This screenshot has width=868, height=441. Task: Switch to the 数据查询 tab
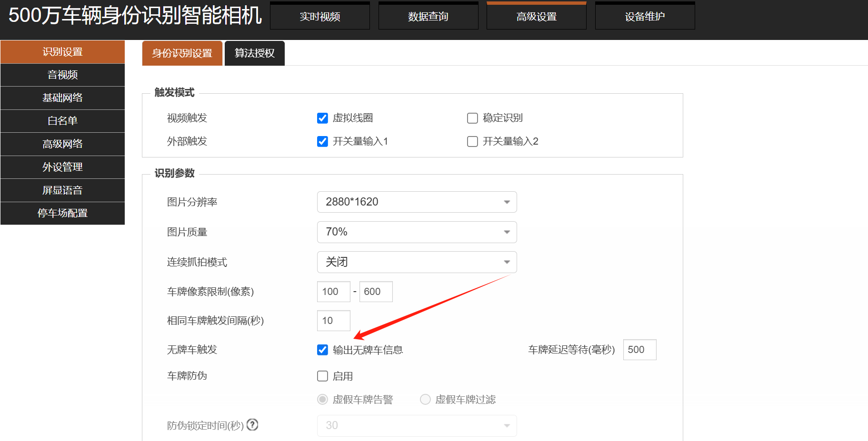[x=429, y=16]
